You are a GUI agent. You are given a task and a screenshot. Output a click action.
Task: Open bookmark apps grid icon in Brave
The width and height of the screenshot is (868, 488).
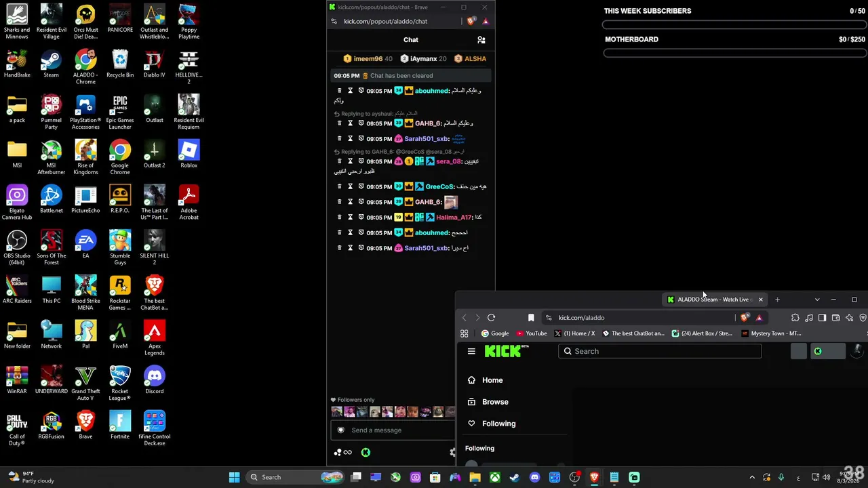465,333
